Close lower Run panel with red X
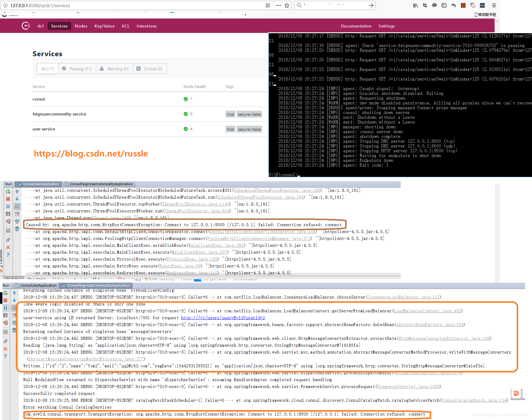This screenshot has width=532, height=420. (x=5, y=349)
